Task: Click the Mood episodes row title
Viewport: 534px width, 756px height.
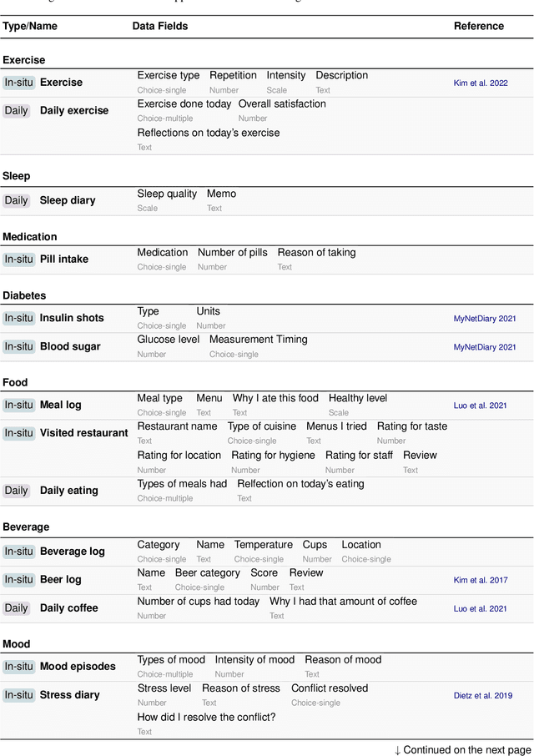Action: coord(78,667)
